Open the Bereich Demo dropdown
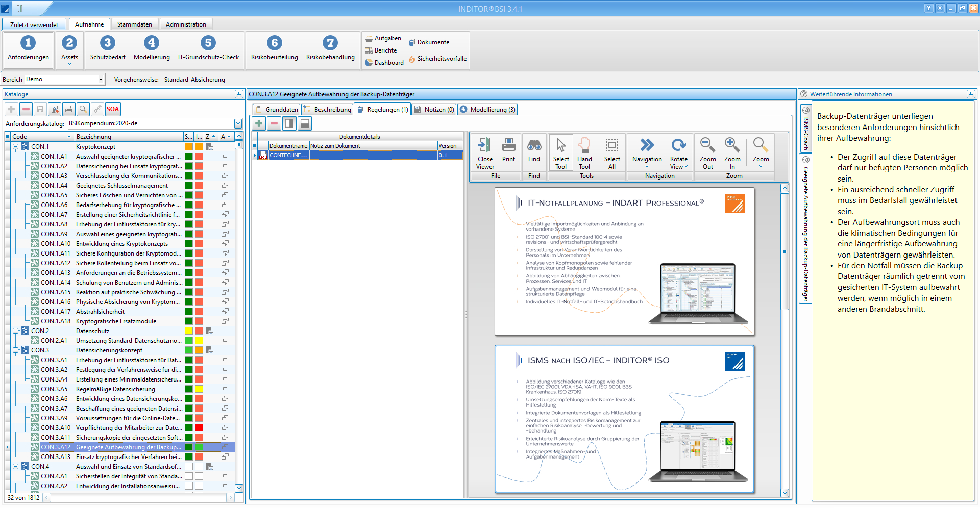Viewport: 980px width, 508px height. (x=101, y=79)
